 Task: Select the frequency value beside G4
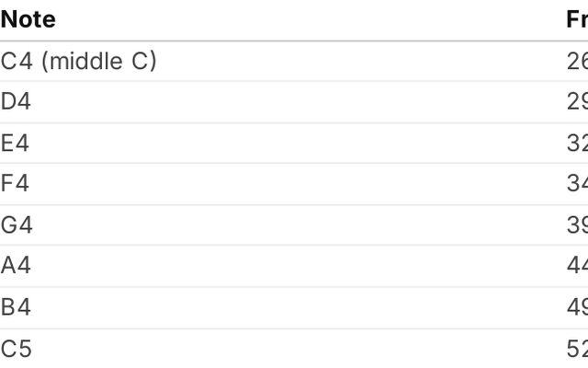tap(578, 225)
